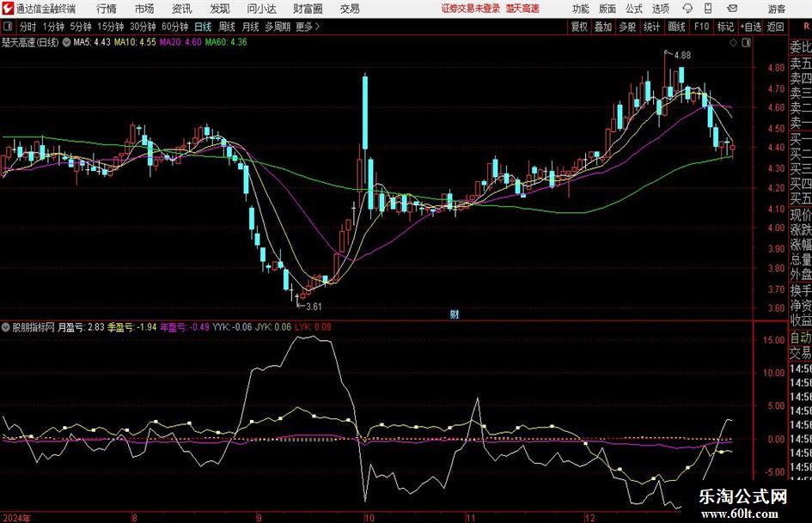
Task: Click the 季盈亏: -1.94 value
Action: 131,327
